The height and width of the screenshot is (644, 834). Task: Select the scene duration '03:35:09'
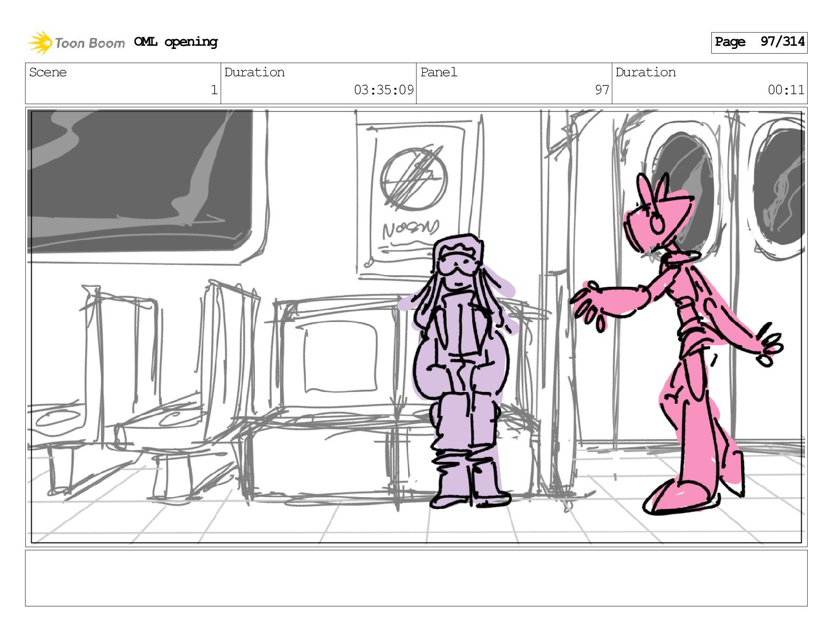click(x=384, y=90)
